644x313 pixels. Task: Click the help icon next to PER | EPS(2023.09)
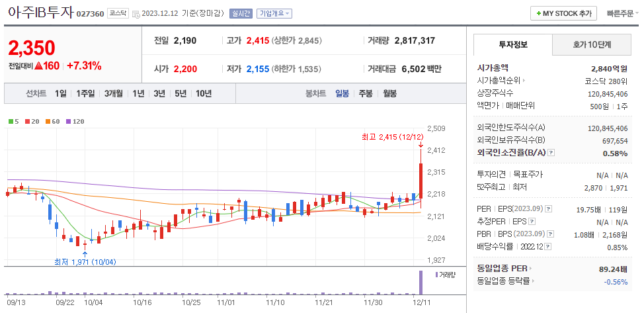[x=549, y=209]
